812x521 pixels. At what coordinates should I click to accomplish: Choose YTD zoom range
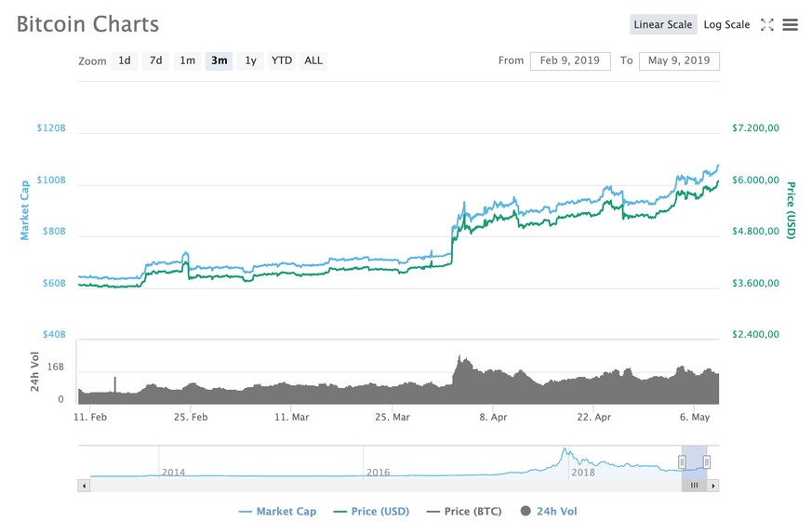pyautogui.click(x=282, y=60)
